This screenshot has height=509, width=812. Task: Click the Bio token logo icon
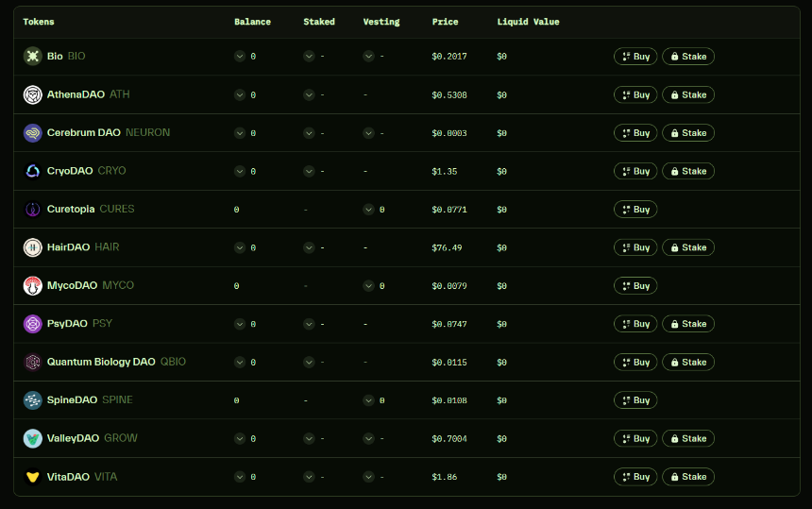32,57
